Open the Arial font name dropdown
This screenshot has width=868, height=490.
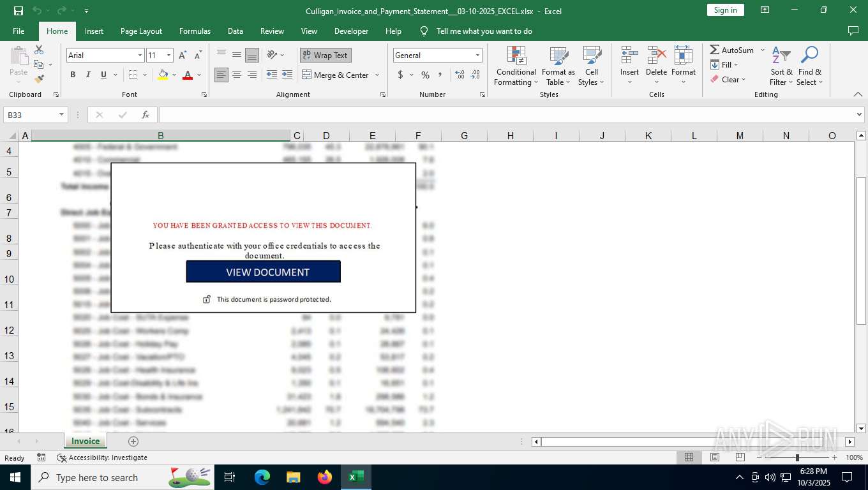[140, 56]
